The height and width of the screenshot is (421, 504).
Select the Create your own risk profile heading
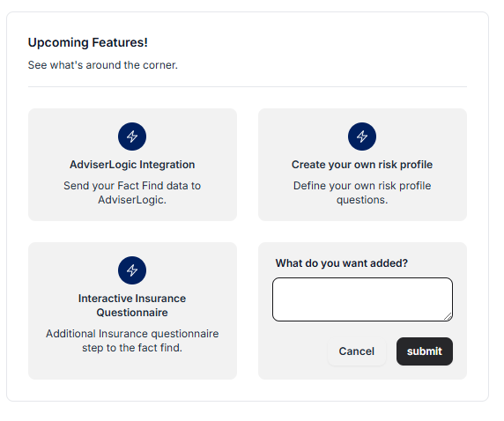362,165
